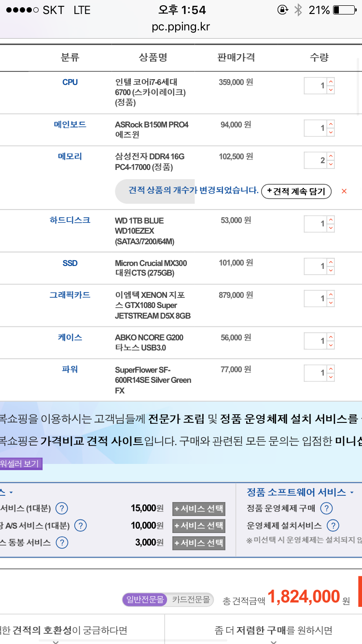Open the 메모리 category link
Image resolution: width=362 pixels, height=644 pixels.
coord(70,156)
